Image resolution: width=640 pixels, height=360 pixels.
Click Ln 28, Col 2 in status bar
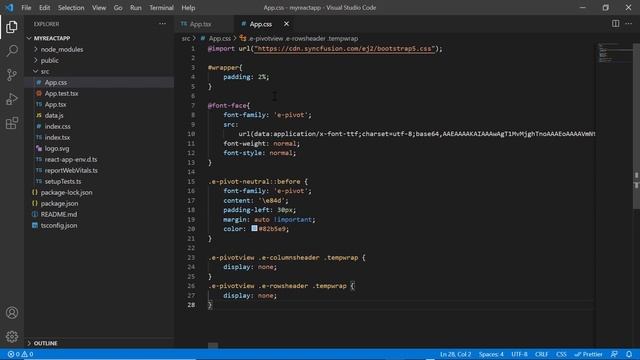click(455, 354)
